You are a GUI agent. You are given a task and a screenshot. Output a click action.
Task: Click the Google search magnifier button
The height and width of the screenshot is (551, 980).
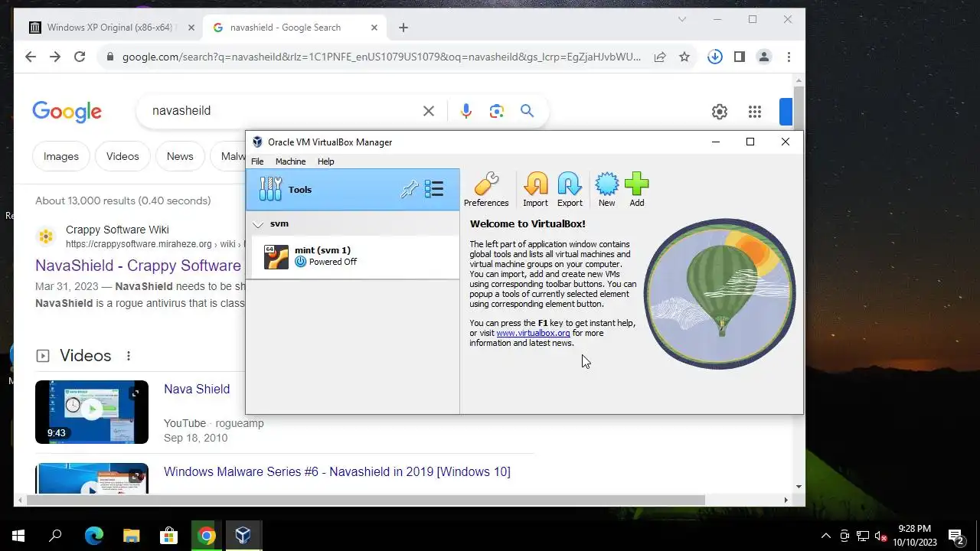point(527,111)
